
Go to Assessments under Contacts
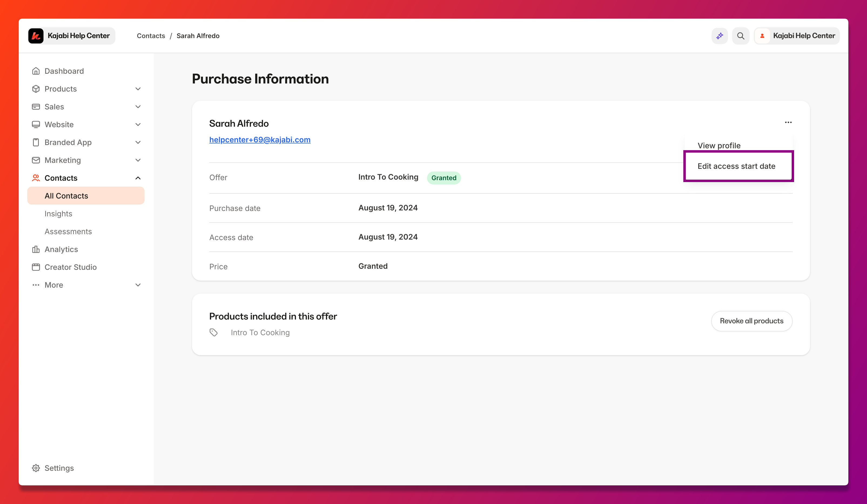(x=68, y=231)
